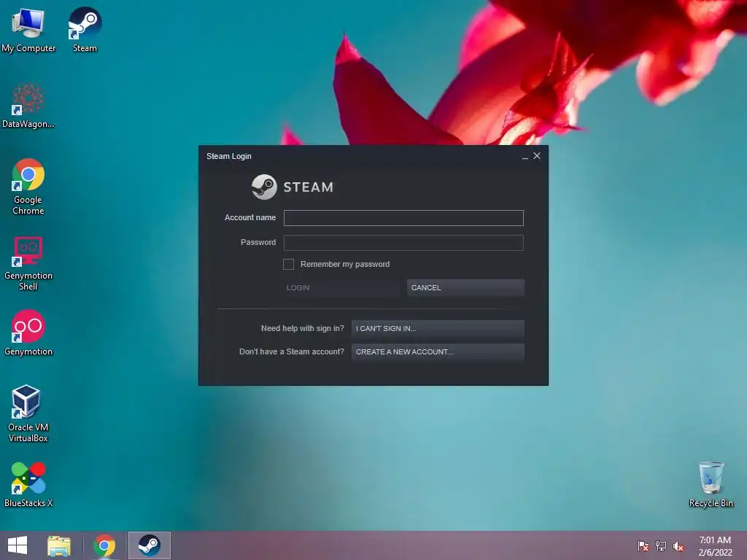Focus the Steam taskbar button
The height and width of the screenshot is (560, 747).
click(149, 545)
